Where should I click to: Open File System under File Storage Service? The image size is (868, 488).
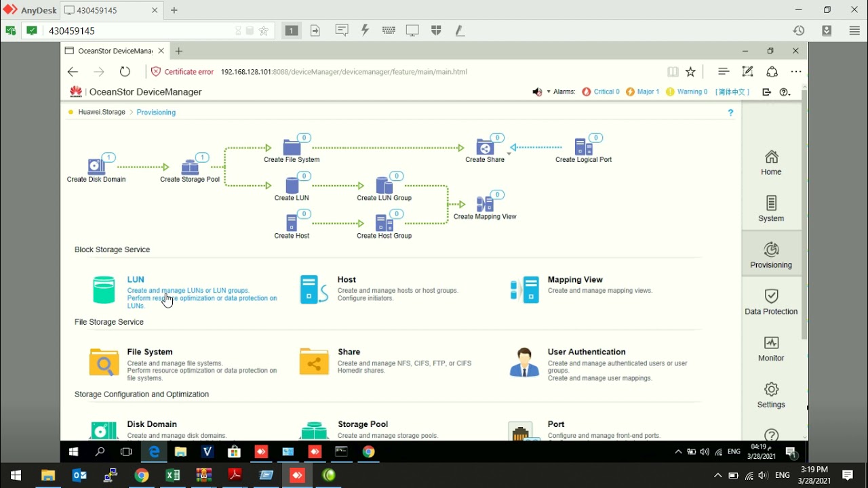pos(150,352)
